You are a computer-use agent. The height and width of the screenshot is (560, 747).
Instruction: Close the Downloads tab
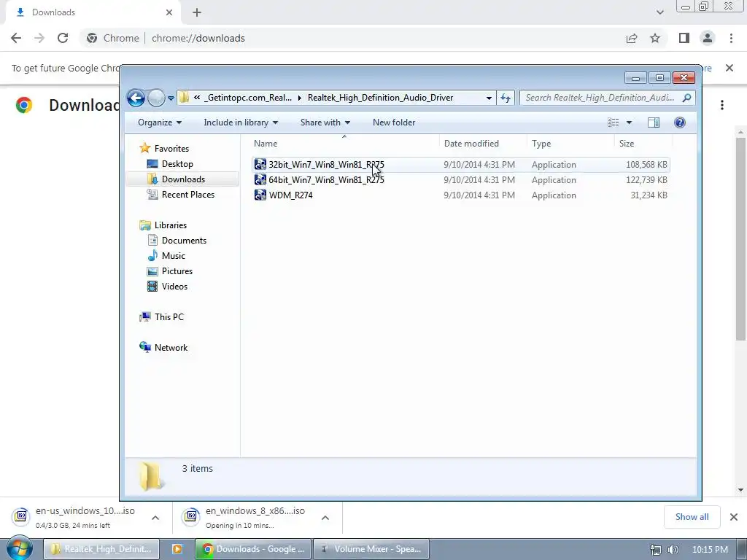169,12
